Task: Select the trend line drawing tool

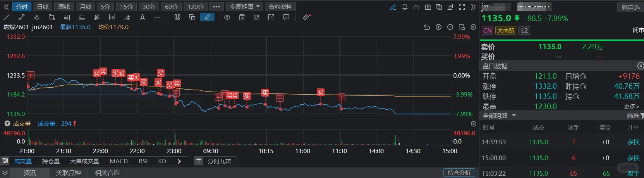Action: click(x=6, y=17)
